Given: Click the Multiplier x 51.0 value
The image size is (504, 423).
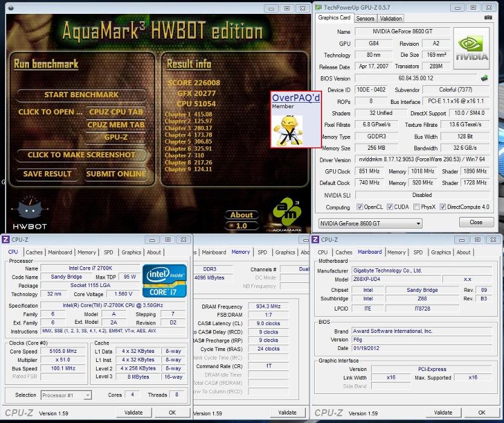Looking at the screenshot, I should tap(63, 360).
